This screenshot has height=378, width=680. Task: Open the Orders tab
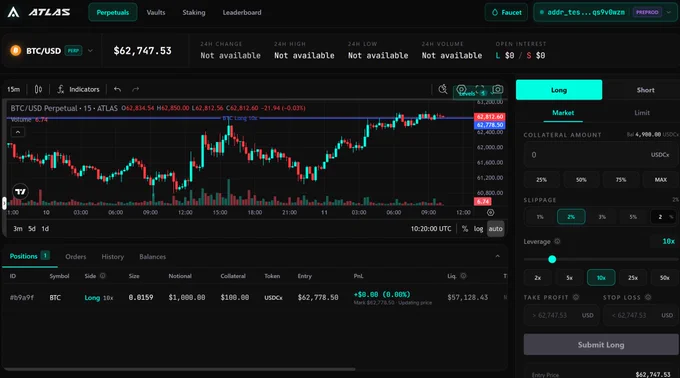coord(76,257)
